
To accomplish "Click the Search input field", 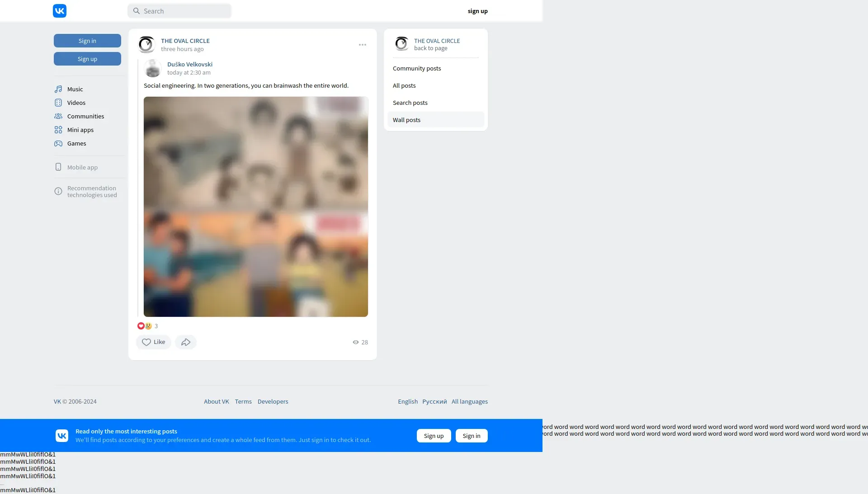I will click(179, 11).
